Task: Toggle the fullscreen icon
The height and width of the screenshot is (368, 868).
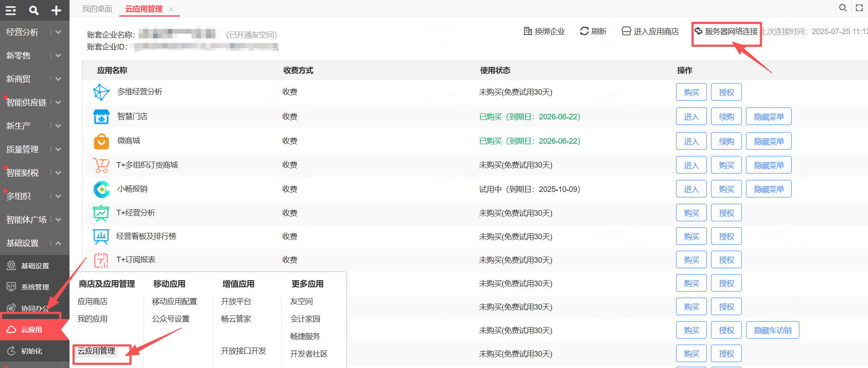Action: (x=859, y=8)
